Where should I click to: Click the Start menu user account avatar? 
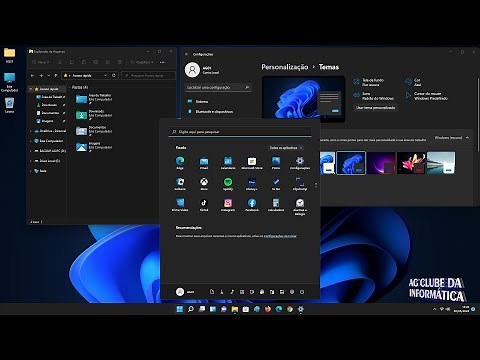180,292
